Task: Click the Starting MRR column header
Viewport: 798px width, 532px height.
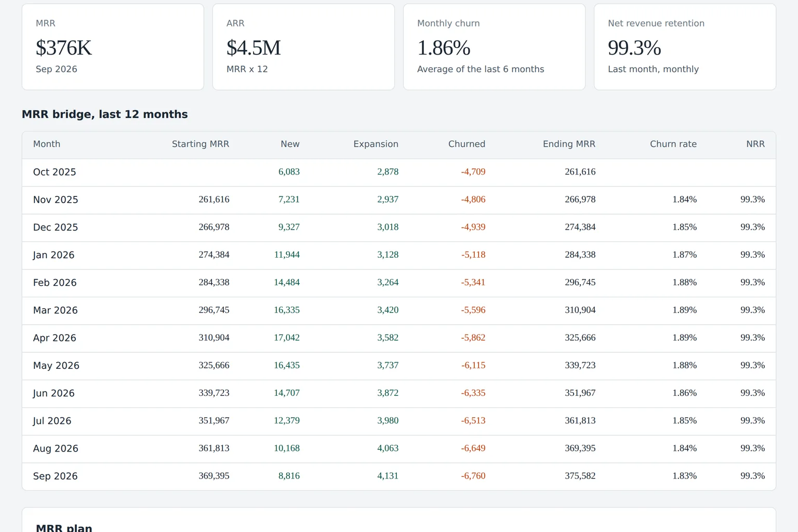Action: (x=201, y=144)
